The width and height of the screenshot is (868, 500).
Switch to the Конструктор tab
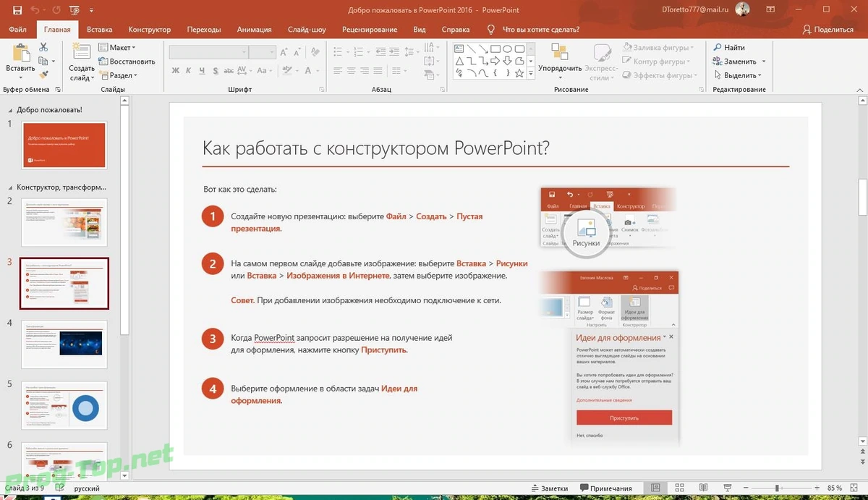[150, 30]
